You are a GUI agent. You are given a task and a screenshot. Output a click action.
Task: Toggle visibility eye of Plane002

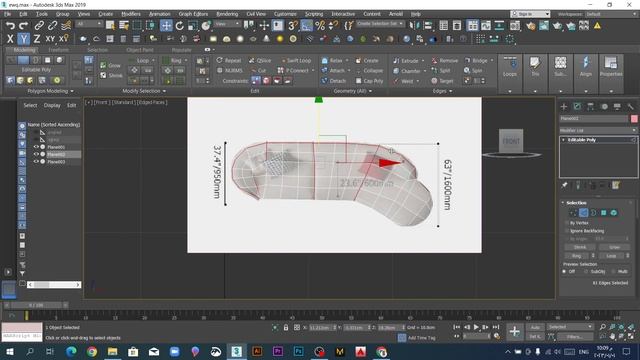(x=36, y=154)
